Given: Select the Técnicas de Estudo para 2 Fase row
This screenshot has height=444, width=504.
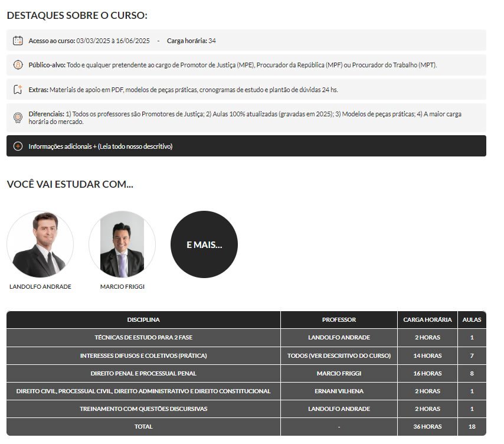Looking at the screenshot, I should [x=143, y=338].
